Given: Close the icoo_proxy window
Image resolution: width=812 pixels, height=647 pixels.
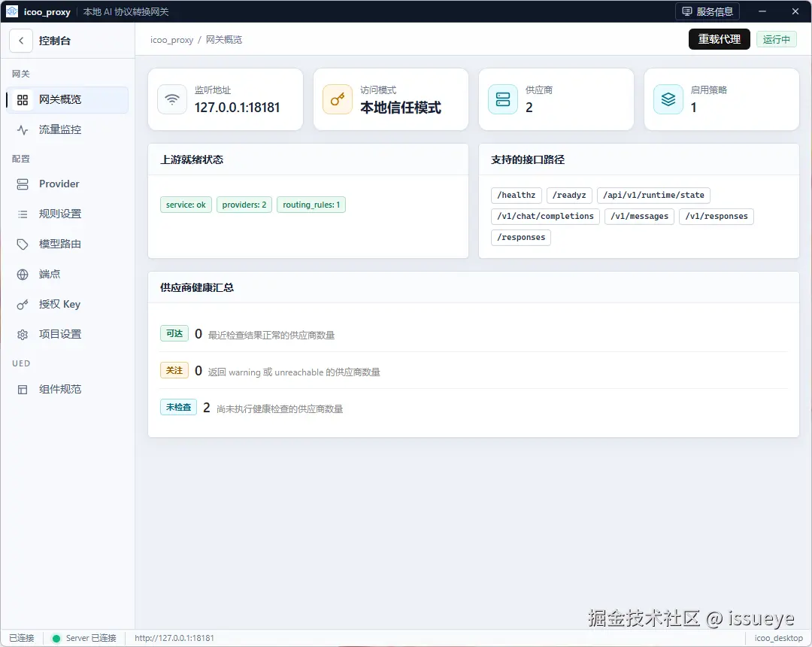Looking at the screenshot, I should point(795,11).
